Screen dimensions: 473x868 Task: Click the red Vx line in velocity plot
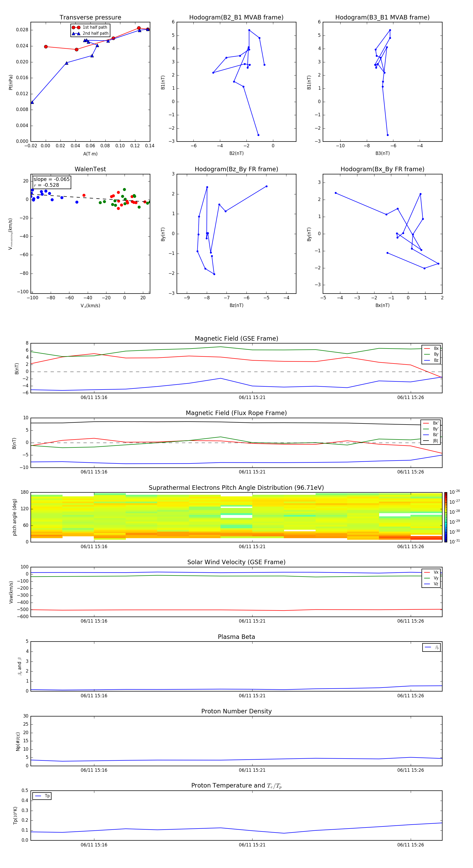(x=236, y=610)
